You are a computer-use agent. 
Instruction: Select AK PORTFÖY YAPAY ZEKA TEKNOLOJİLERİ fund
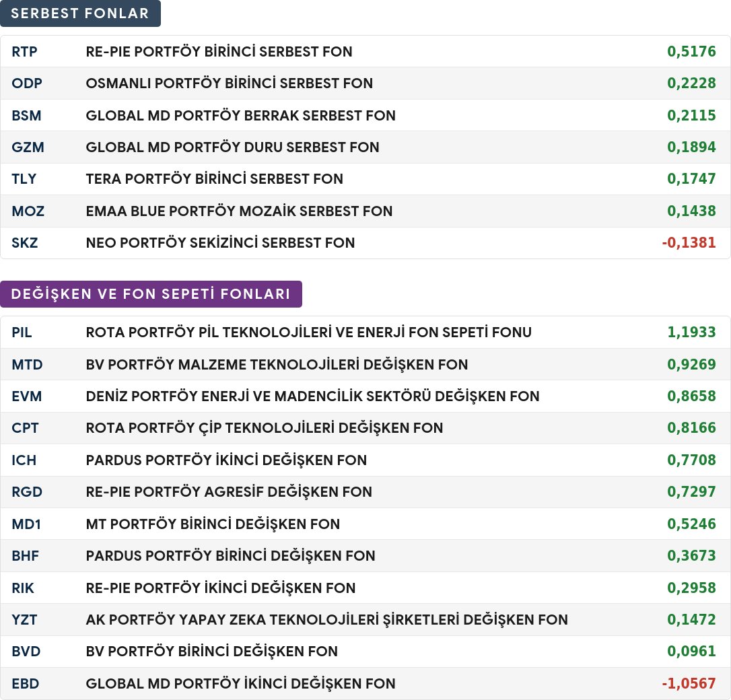point(327,619)
